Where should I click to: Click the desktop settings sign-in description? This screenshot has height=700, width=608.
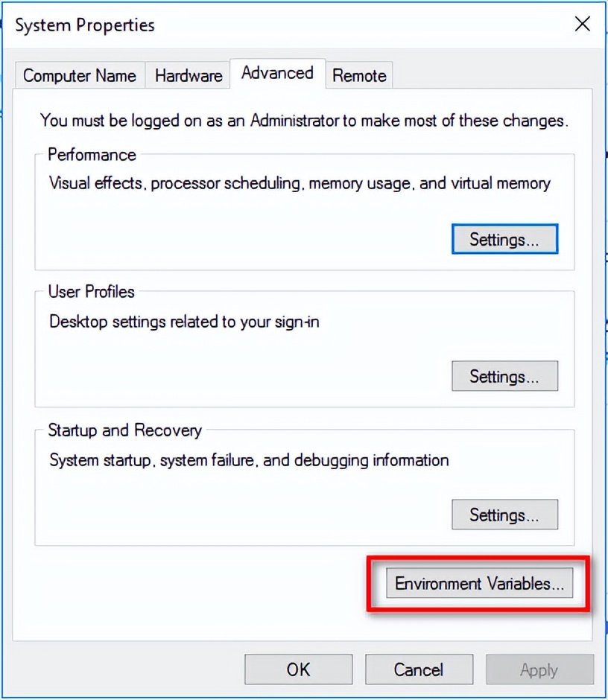point(184,322)
